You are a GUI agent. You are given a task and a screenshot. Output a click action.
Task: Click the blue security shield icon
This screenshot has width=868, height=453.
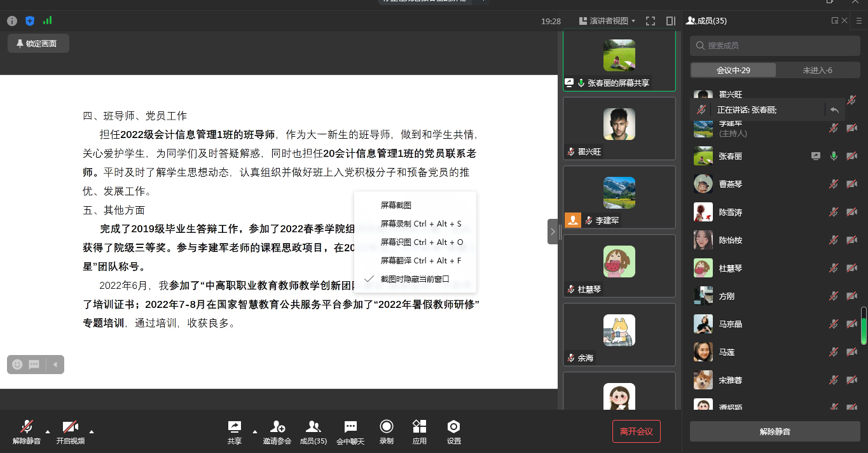(30, 21)
